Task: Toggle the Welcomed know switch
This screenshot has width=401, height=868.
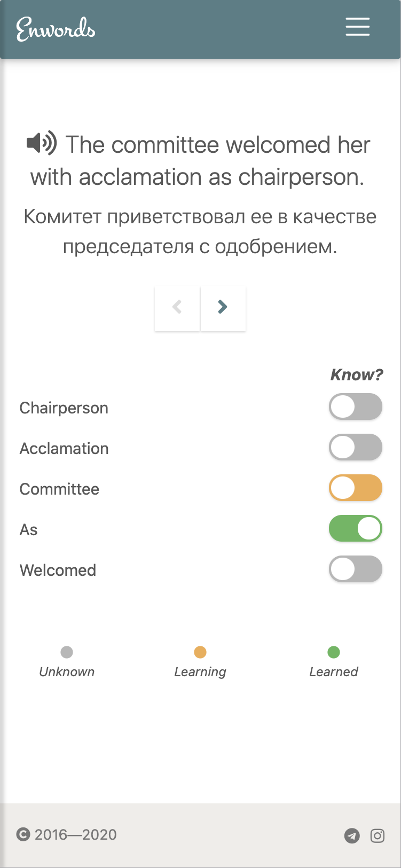Action: click(x=356, y=569)
